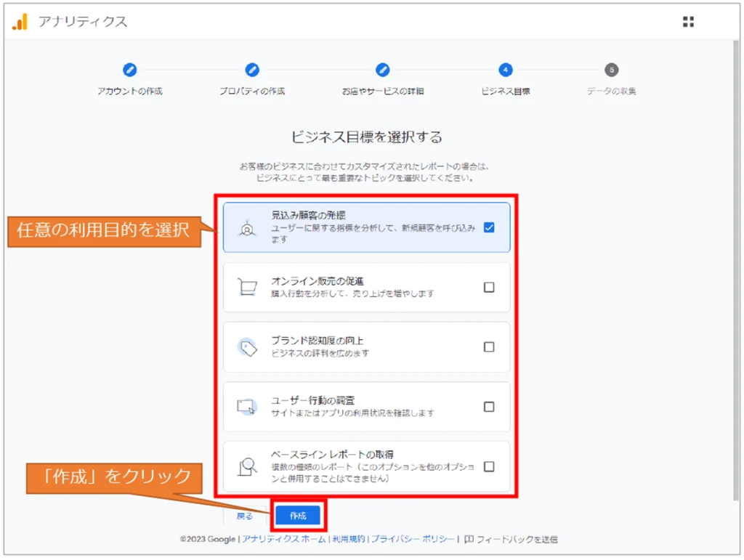Click the magnifier icon for ベースライン レポートの取得
This screenshot has height=560, width=744.
click(248, 466)
